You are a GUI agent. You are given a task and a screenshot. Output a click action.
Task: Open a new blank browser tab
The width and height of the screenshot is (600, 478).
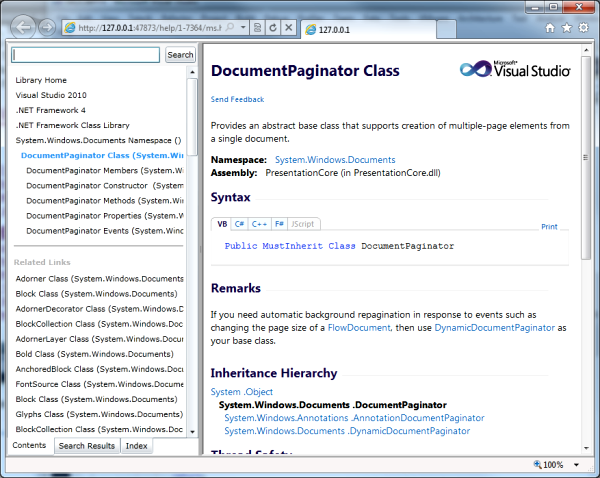tap(446, 29)
